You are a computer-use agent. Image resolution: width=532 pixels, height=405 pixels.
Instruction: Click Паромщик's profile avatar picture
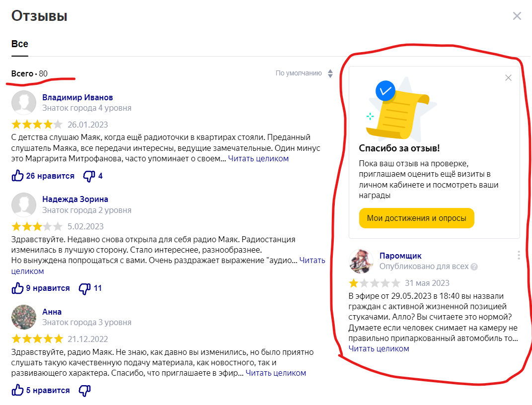pyautogui.click(x=361, y=261)
